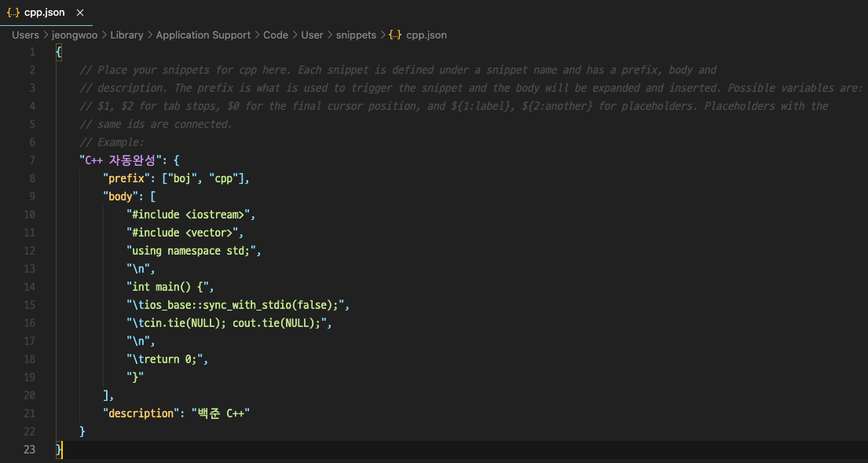Click the "// same ids are connected." comment
The width and height of the screenshot is (868, 463).
coord(156,125)
